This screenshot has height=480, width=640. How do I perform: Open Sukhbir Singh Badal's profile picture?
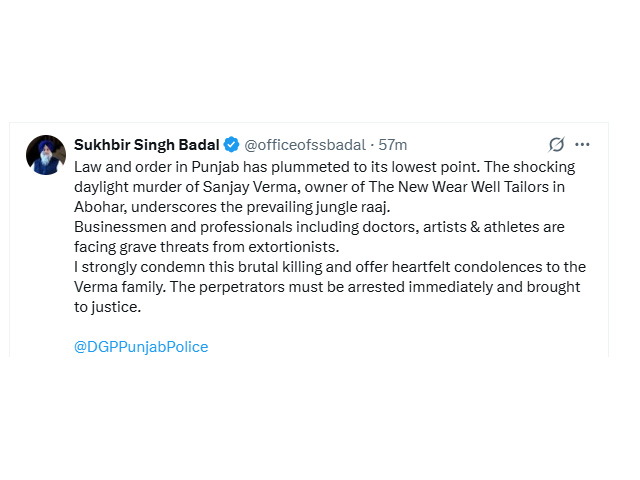pyautogui.click(x=46, y=155)
